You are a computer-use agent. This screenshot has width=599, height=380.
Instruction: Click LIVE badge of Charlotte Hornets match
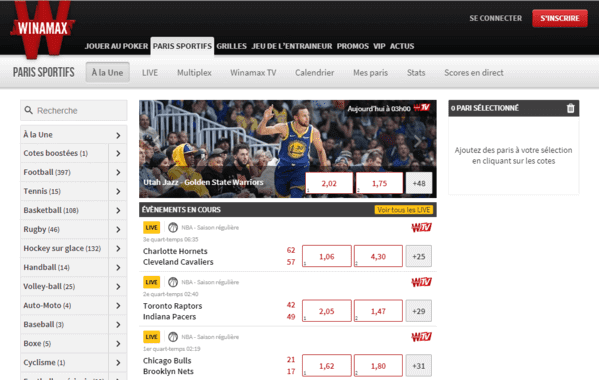[x=151, y=228]
